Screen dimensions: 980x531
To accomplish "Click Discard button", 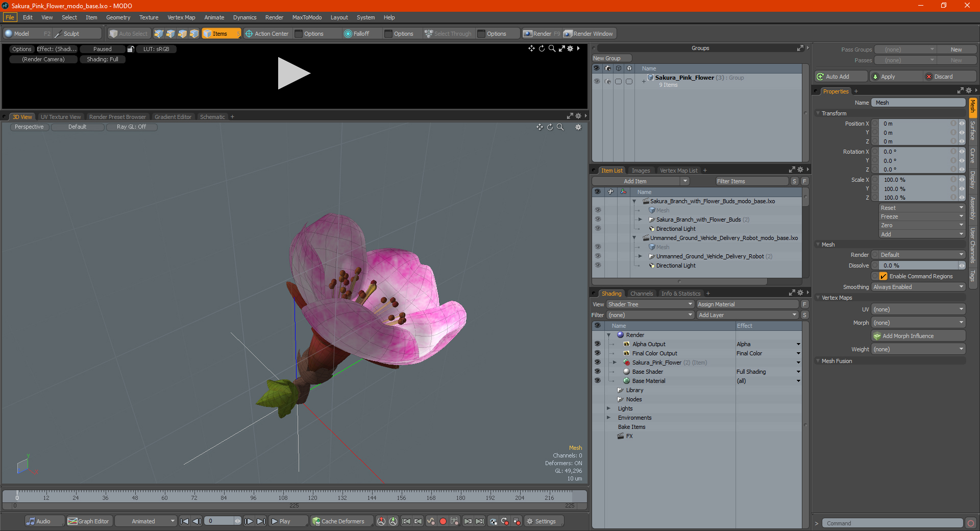I will coord(950,77).
